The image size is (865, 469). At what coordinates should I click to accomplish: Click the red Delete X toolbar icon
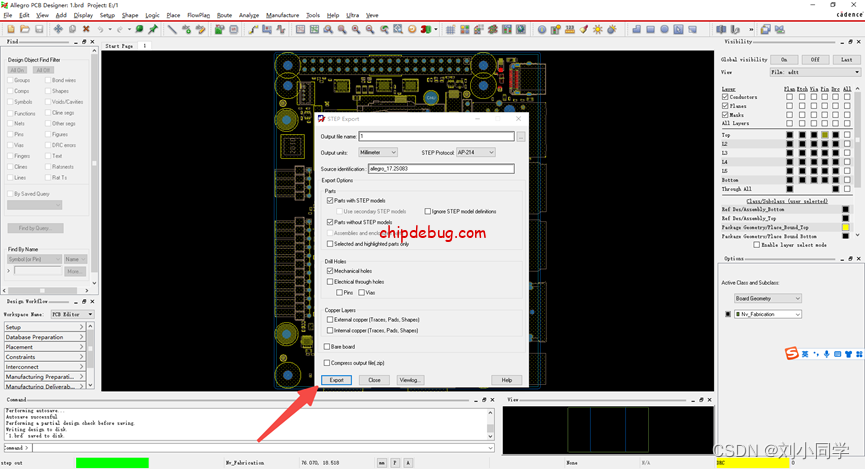[x=86, y=29]
